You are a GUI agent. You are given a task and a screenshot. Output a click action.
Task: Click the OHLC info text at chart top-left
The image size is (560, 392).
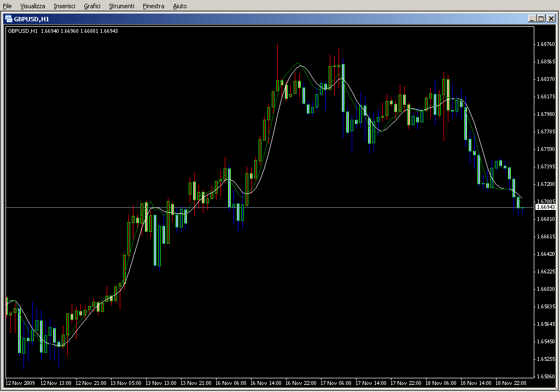[x=62, y=31]
